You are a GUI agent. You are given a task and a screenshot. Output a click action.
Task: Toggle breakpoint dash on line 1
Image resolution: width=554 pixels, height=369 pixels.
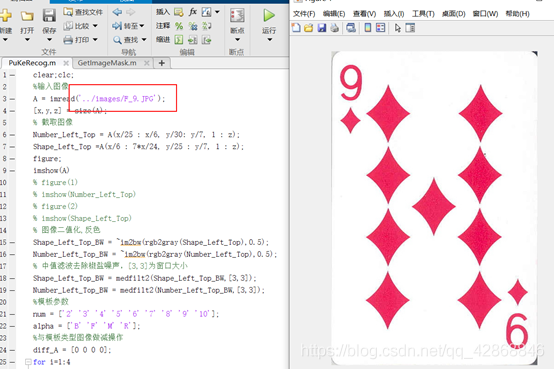click(x=12, y=75)
